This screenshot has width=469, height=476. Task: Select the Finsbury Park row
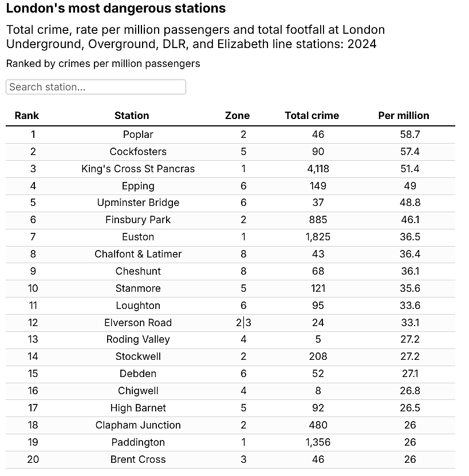click(230, 220)
